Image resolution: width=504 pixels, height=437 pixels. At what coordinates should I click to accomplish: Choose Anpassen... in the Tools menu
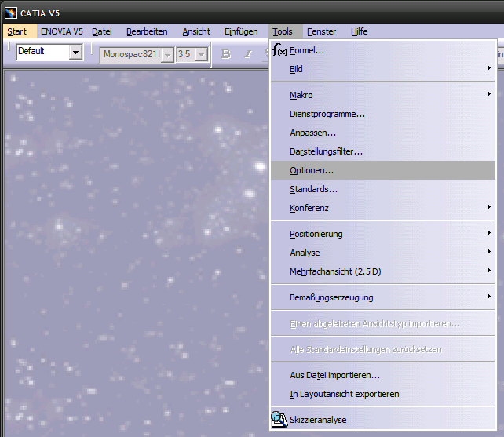point(312,133)
